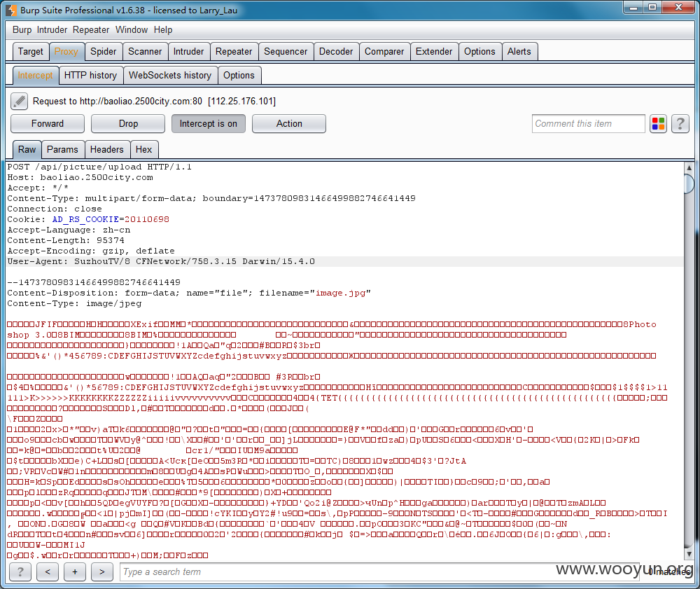
Task: Open the Intruder tool tab
Action: click(188, 51)
